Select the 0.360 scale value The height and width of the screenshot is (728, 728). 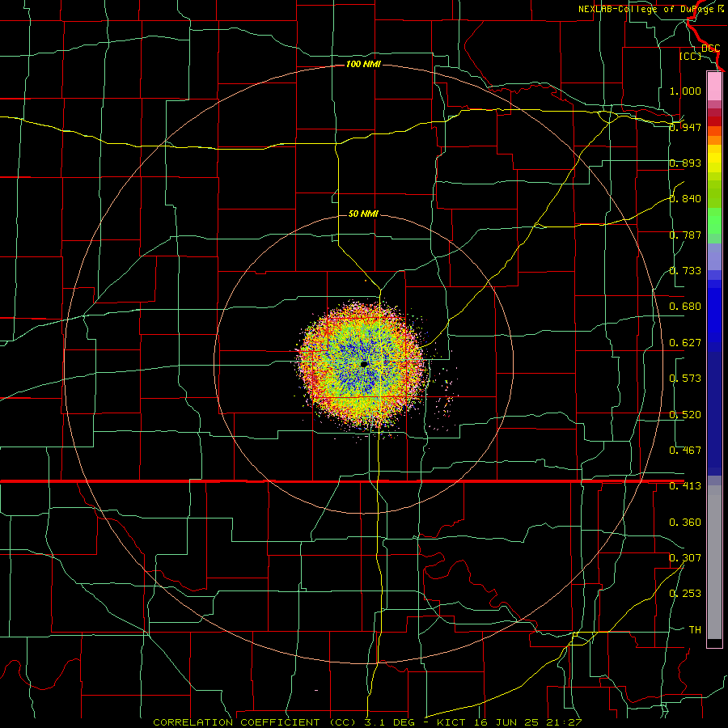(685, 523)
